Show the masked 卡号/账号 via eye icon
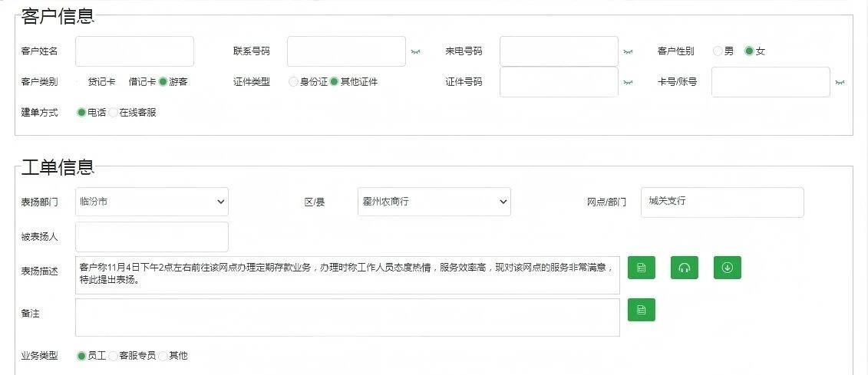868x375 pixels. (840, 82)
